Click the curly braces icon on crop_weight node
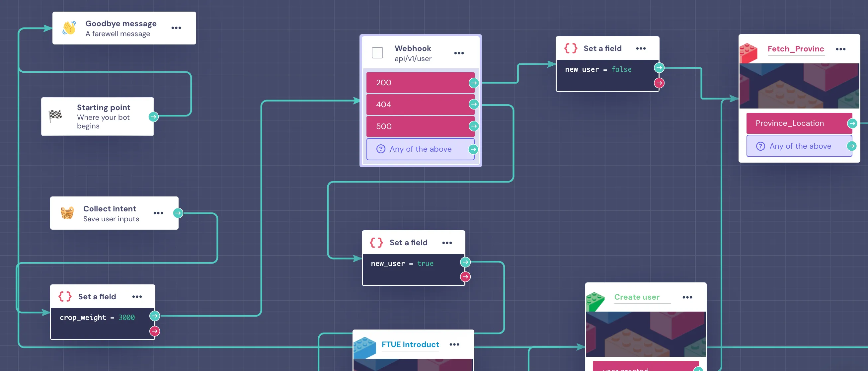Image resolution: width=868 pixels, height=371 pixels. 64,297
